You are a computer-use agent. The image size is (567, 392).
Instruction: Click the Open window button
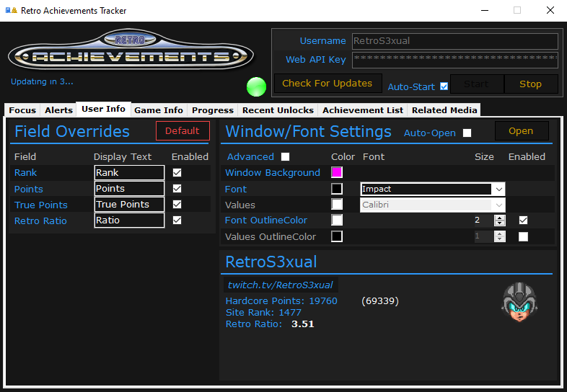(521, 131)
